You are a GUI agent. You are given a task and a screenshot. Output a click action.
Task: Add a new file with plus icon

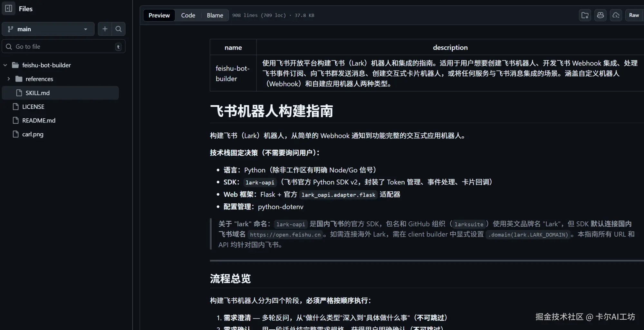click(105, 29)
